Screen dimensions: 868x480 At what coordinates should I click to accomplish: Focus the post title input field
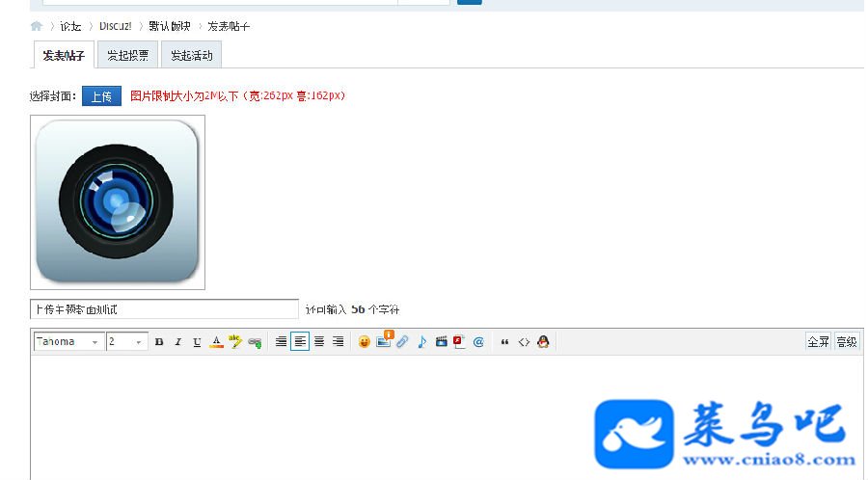point(164,309)
